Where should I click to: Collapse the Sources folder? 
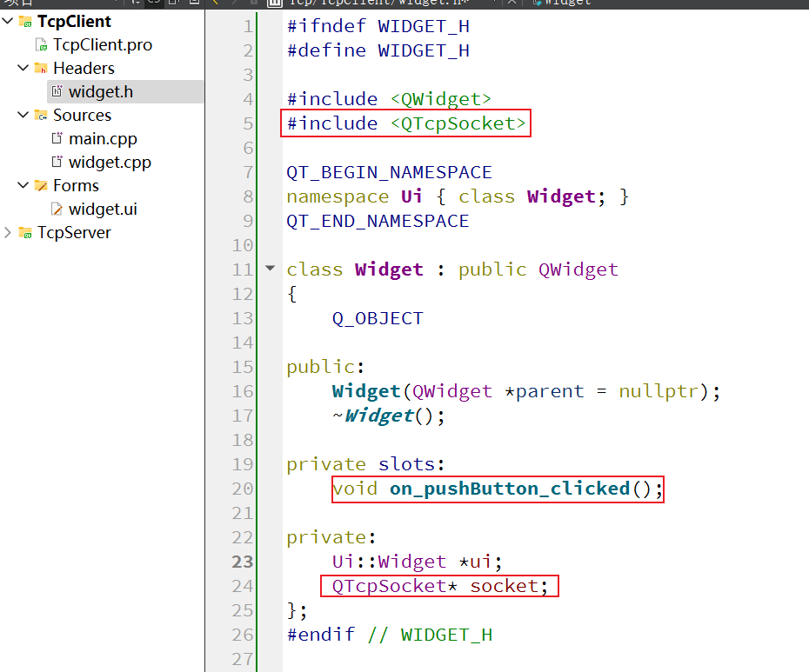(x=23, y=115)
